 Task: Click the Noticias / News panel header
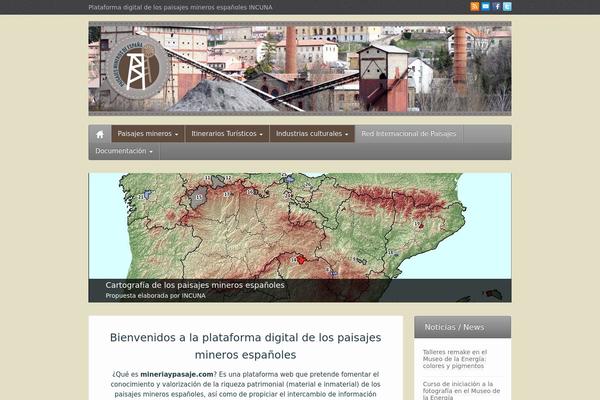pos(462,327)
